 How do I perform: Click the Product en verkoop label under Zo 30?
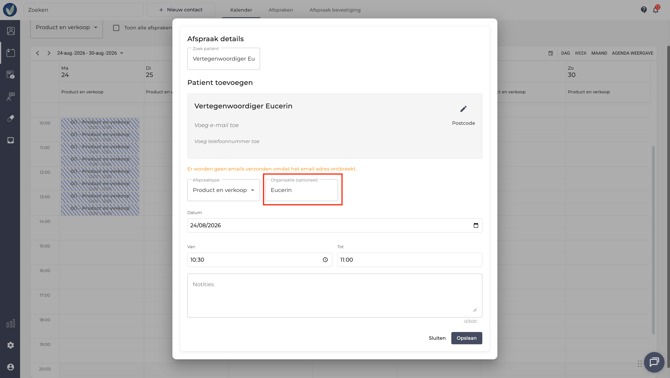point(589,92)
